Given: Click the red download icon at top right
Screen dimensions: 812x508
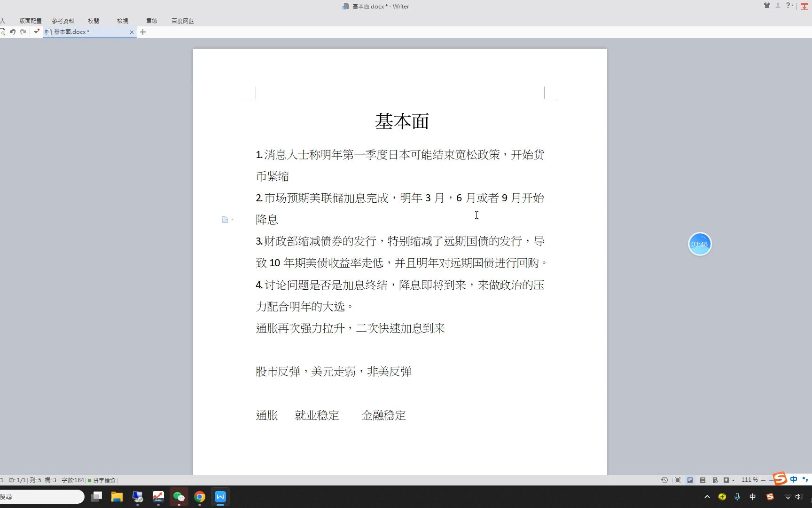Looking at the screenshot, I should 804,6.
